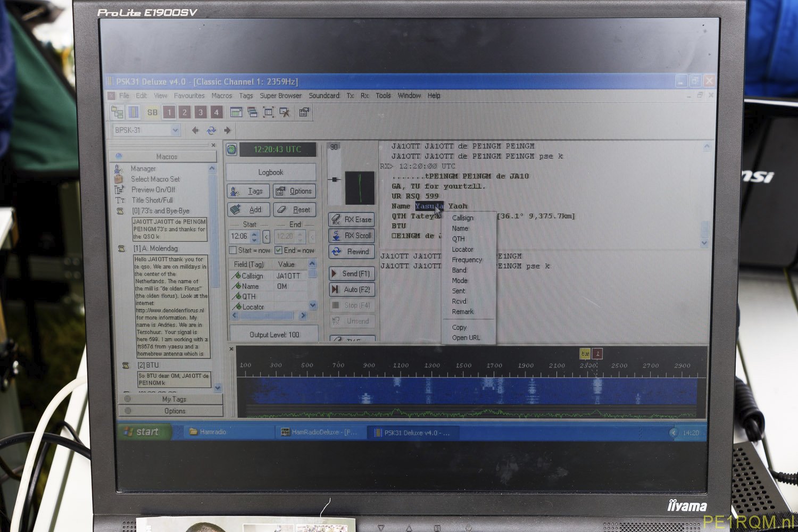Click the globe icon beside UTC clock
This screenshot has width=798, height=532.
(x=231, y=149)
